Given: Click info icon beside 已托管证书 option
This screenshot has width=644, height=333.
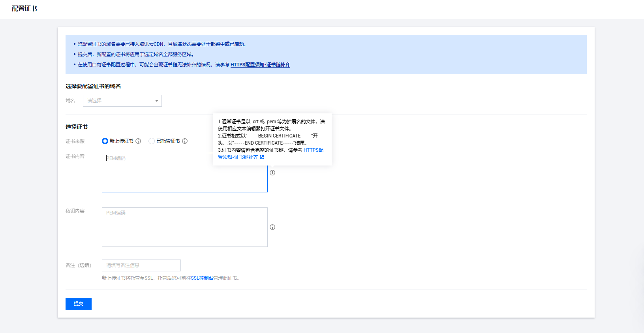Looking at the screenshot, I should pos(185,141).
